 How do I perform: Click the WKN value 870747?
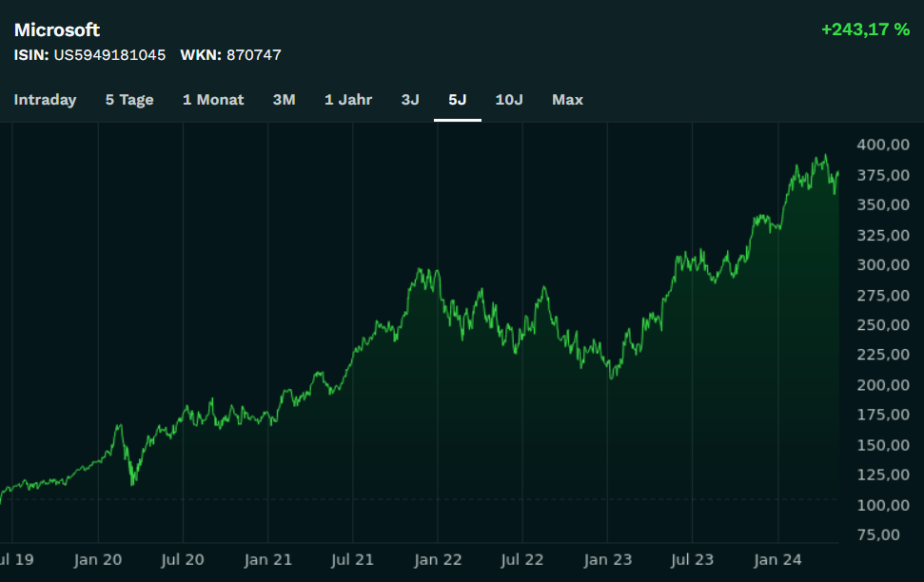[x=253, y=55]
